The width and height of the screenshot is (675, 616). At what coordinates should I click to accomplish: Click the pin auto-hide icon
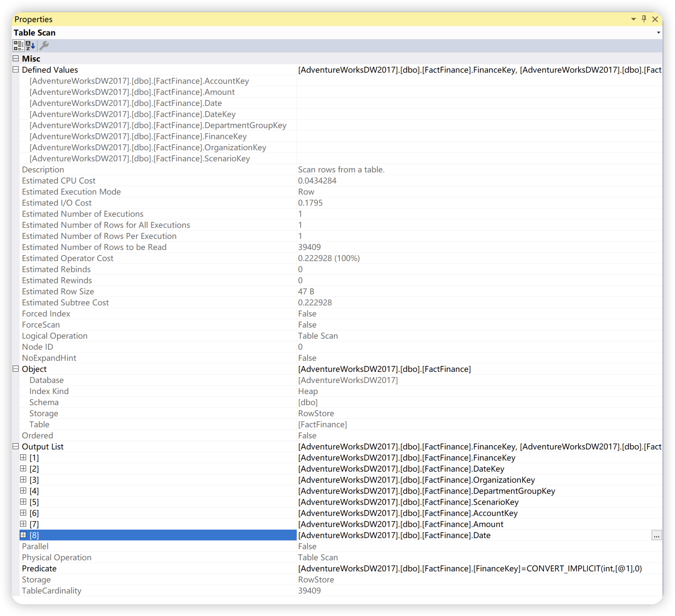coord(644,19)
